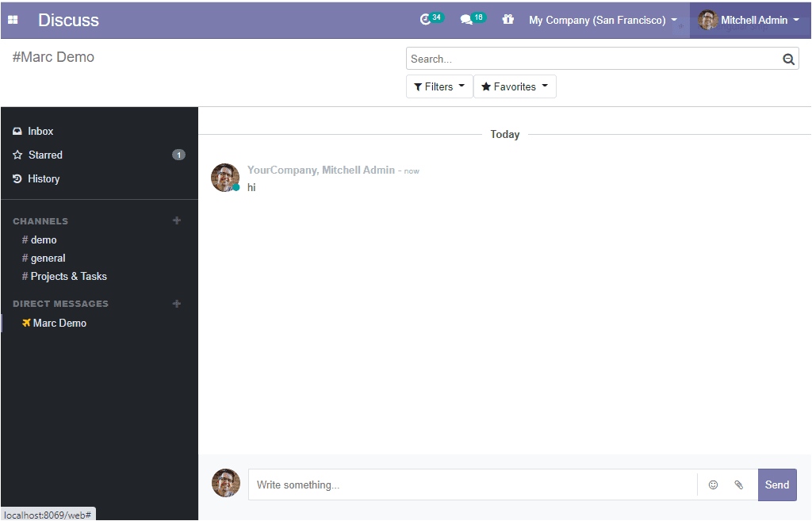812x521 pixels.
Task: Click the Inbox tray icon
Action: click(x=17, y=131)
